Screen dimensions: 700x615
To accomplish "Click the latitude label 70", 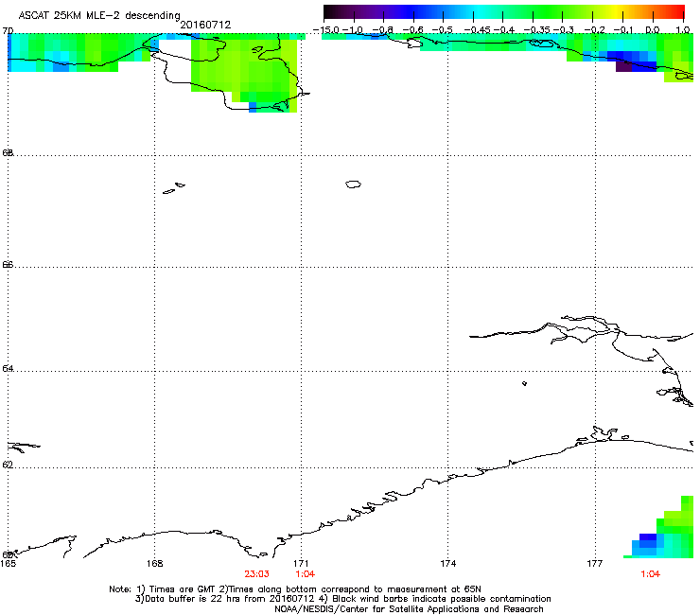I will pyautogui.click(x=8, y=31).
